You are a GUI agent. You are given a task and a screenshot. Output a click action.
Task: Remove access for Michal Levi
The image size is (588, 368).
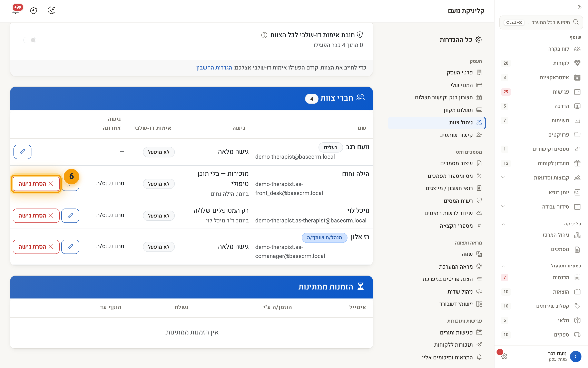click(36, 215)
